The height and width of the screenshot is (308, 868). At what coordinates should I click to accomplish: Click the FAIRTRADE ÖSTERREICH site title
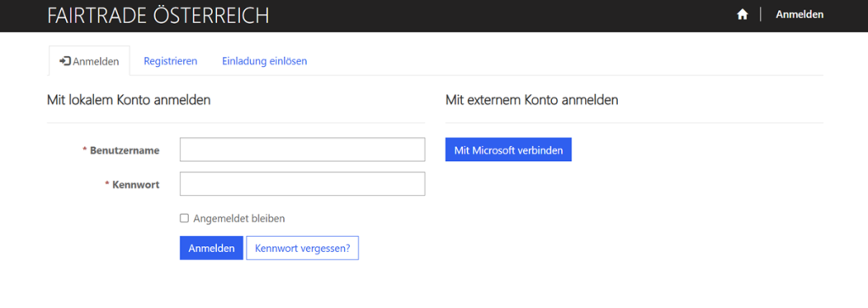tap(159, 15)
